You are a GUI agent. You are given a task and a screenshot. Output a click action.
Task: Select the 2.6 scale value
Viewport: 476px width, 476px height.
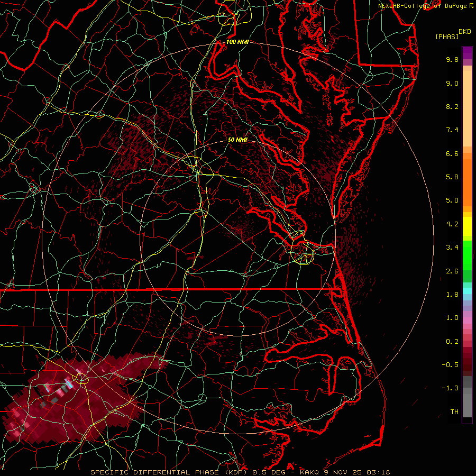pos(452,271)
